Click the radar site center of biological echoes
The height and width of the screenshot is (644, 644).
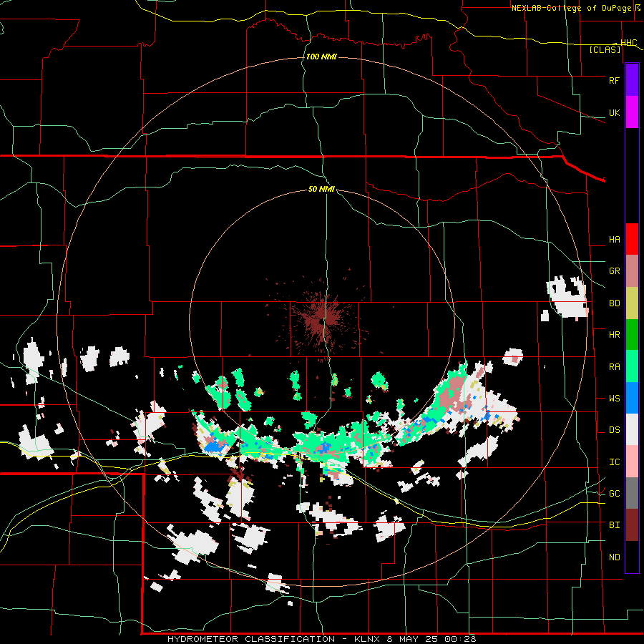point(323,321)
